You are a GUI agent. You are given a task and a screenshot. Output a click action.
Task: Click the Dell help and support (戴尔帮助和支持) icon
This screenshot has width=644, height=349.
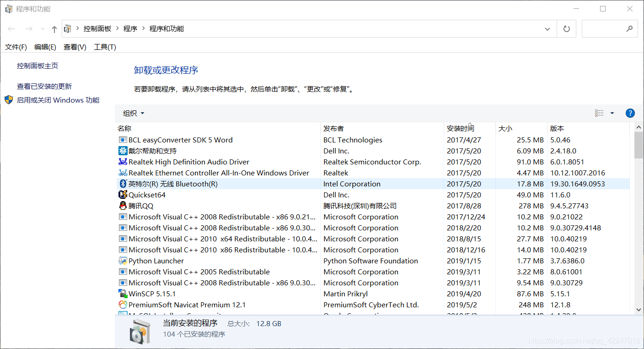click(123, 151)
